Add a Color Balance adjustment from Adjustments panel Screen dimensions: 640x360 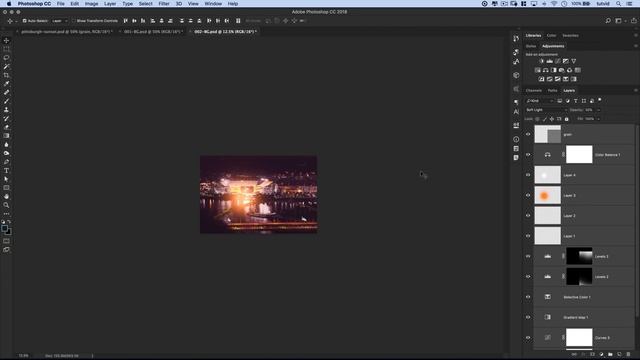(x=546, y=70)
